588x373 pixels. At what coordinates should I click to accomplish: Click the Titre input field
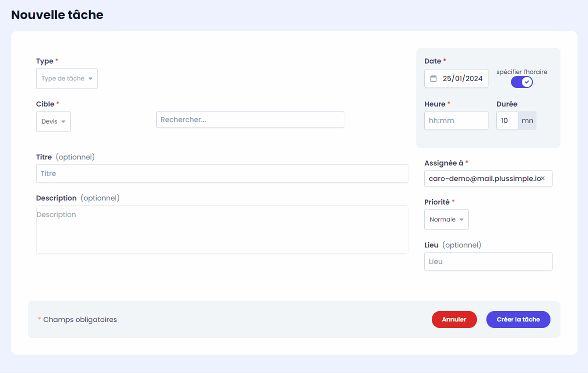222,173
